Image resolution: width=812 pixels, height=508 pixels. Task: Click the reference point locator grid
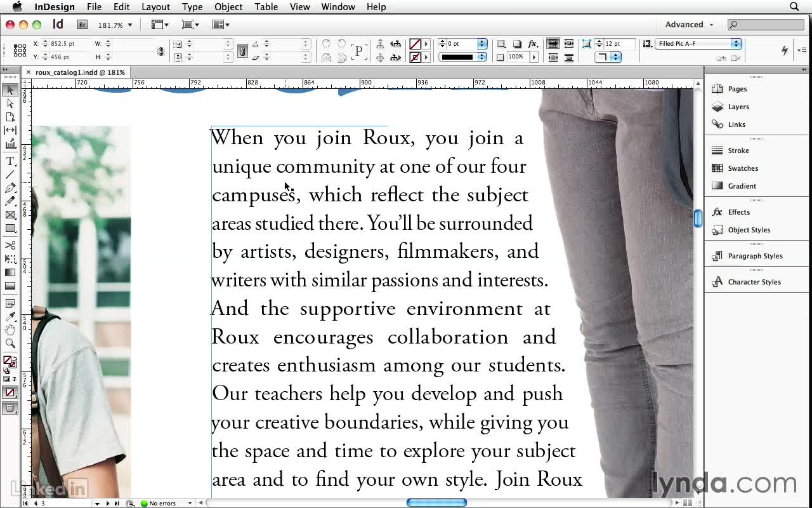tap(20, 50)
